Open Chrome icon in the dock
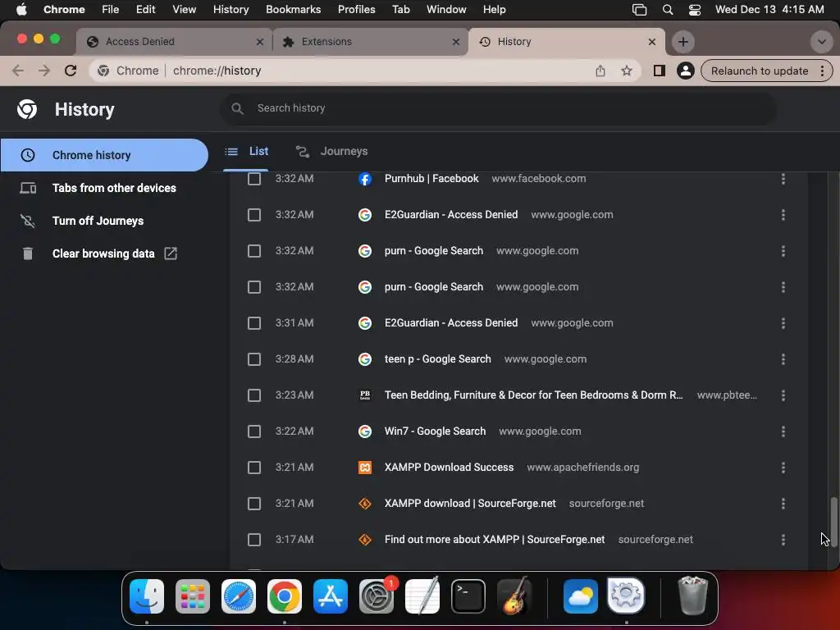 coord(285,596)
